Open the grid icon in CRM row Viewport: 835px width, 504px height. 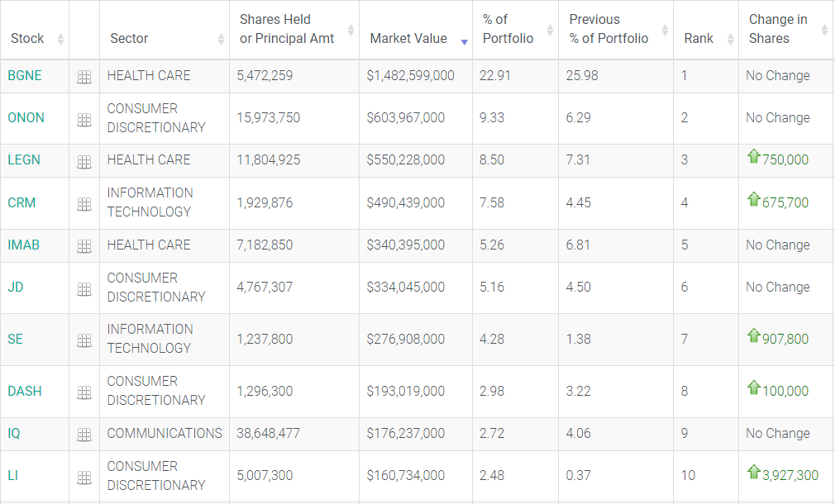click(x=84, y=204)
